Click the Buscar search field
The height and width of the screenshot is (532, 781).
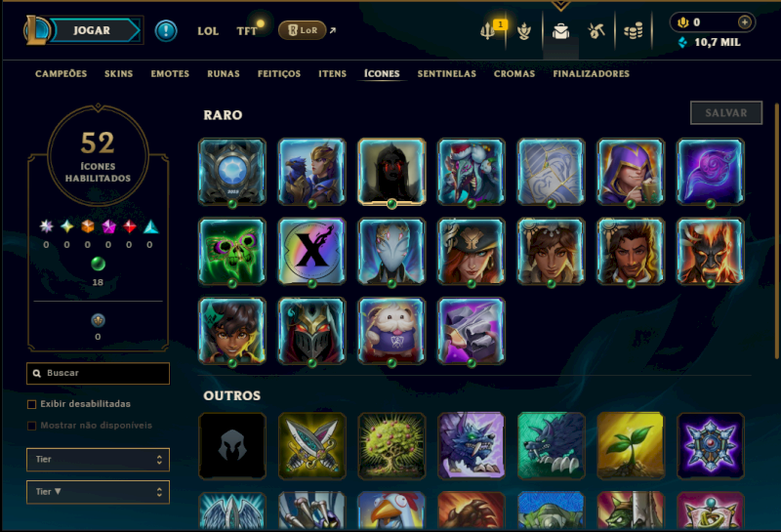(99, 373)
